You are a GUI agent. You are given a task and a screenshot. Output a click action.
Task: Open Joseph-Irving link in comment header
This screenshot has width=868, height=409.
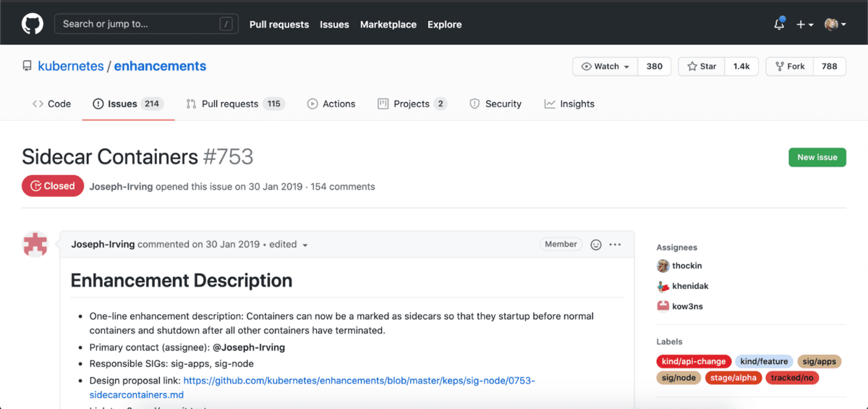click(x=103, y=244)
